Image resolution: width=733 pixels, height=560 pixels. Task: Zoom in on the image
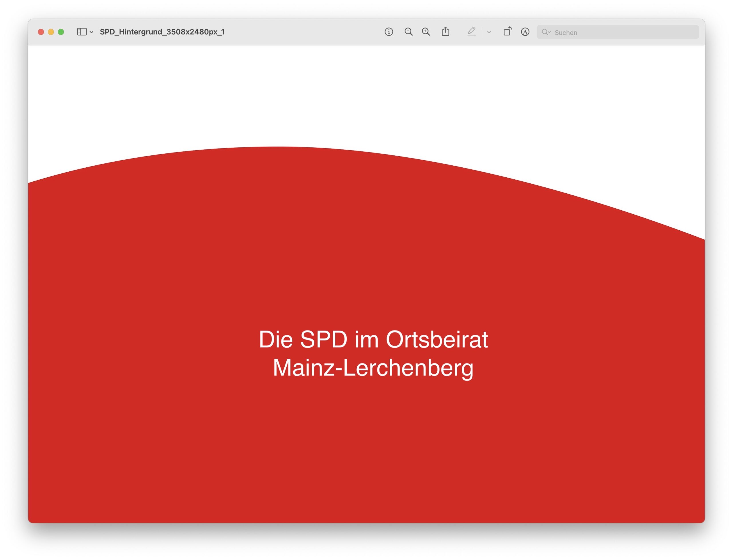[426, 32]
